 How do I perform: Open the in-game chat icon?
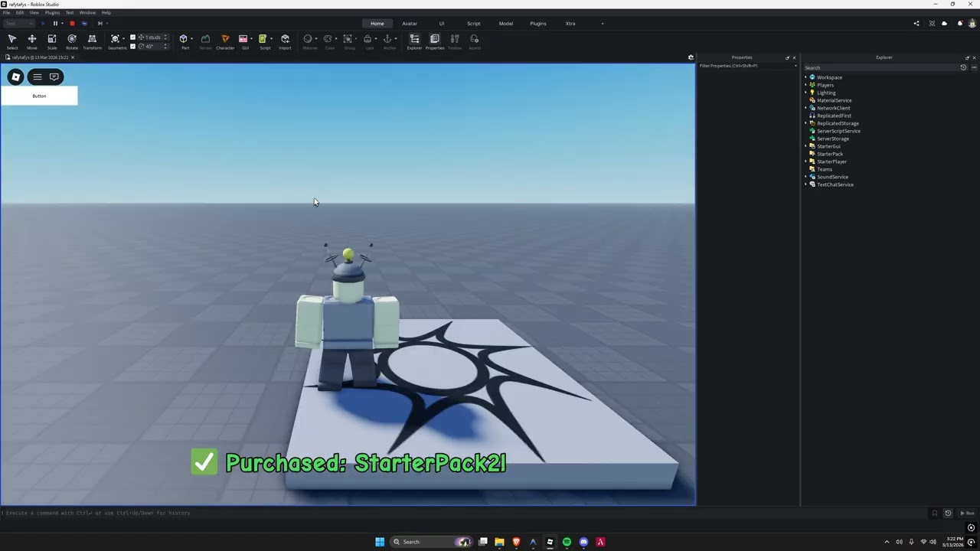pyautogui.click(x=54, y=77)
